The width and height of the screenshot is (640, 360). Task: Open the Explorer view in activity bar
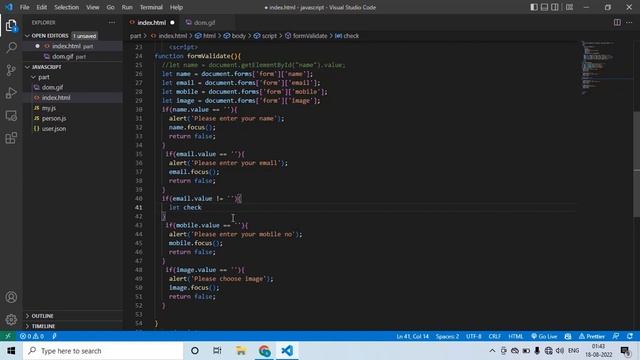click(11, 25)
